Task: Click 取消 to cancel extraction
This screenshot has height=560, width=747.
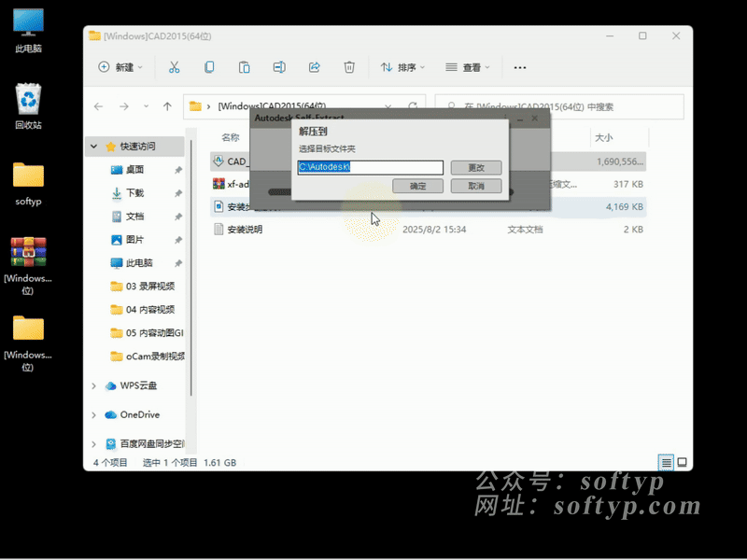Action: click(476, 186)
